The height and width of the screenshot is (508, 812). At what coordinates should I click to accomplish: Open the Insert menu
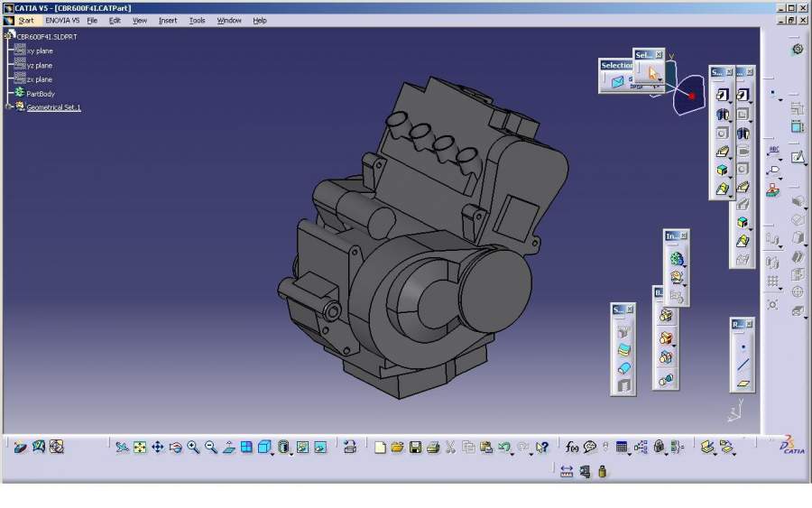click(x=168, y=20)
